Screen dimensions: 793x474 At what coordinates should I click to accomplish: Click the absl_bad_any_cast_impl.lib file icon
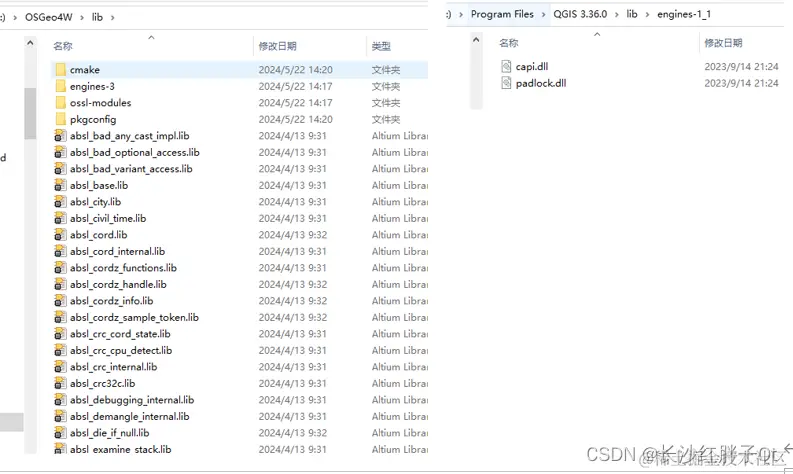coord(60,136)
